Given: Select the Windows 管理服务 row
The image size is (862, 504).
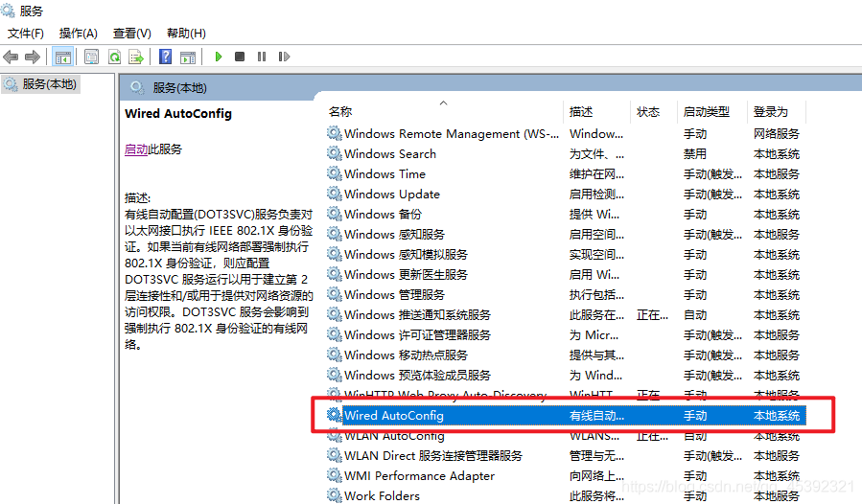Looking at the screenshot, I should [x=566, y=294].
